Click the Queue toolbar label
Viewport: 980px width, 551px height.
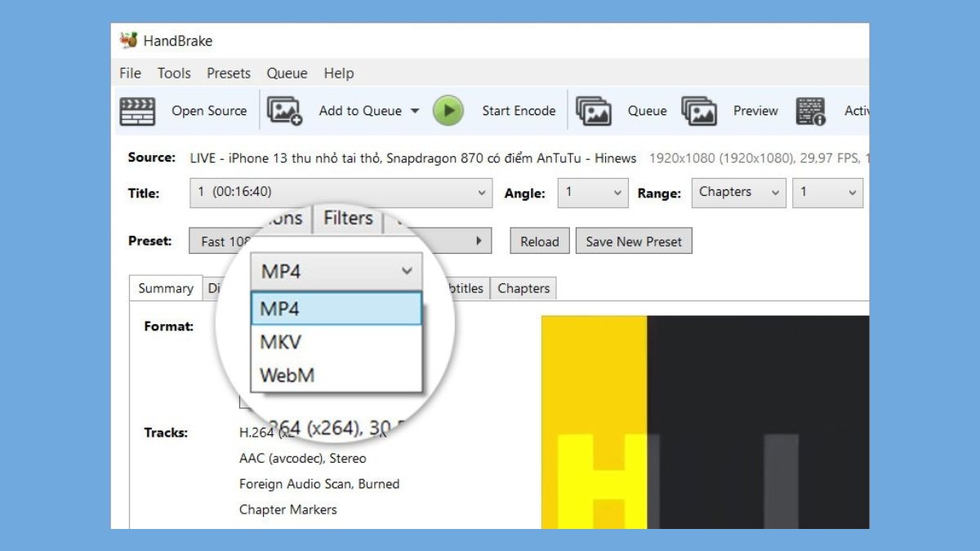(648, 111)
